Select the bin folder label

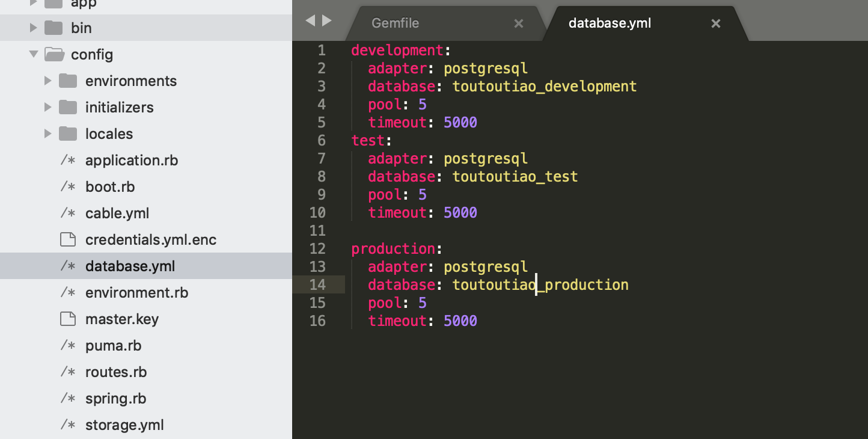pos(81,28)
